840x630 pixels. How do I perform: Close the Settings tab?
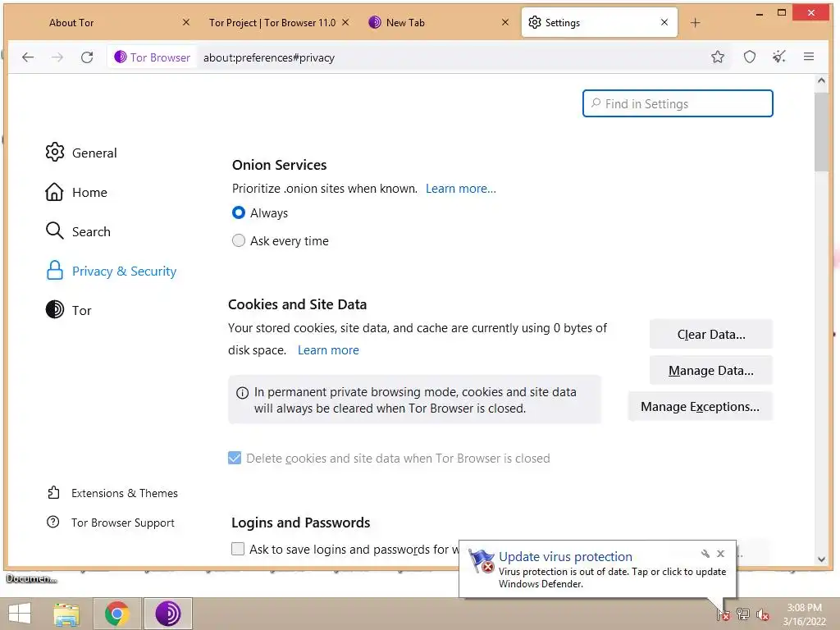[x=664, y=22]
